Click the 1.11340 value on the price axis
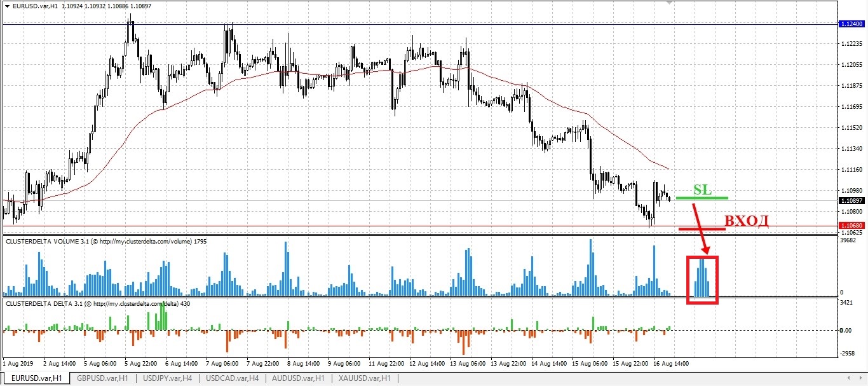Viewport: 868px width, 386px height. 851,149
